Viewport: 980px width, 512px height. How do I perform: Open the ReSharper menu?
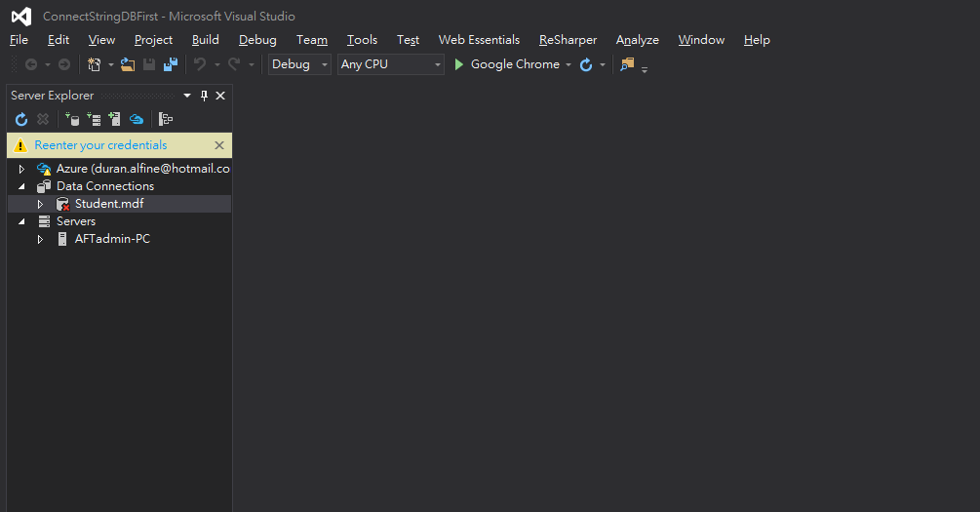point(568,40)
